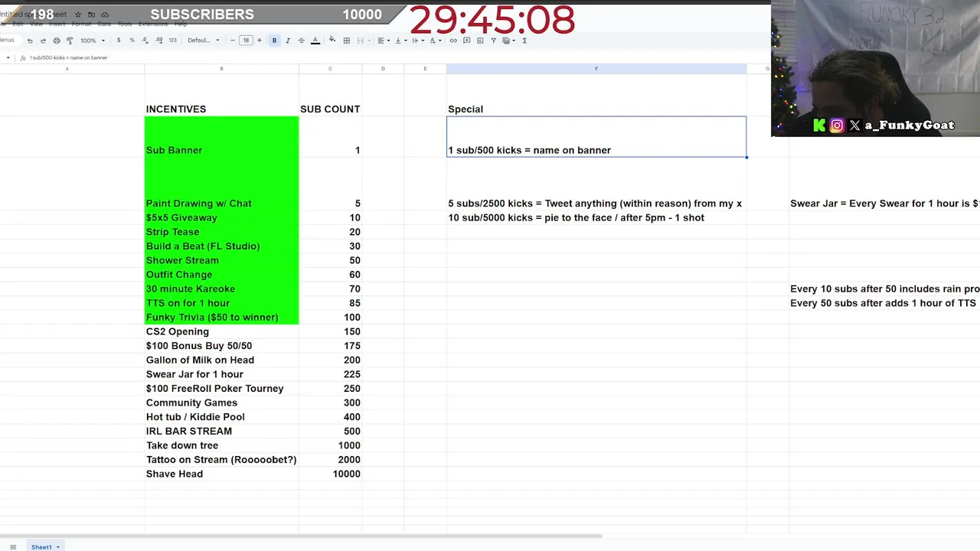
Task: Open the zoom 100% dropdown
Action: click(92, 41)
